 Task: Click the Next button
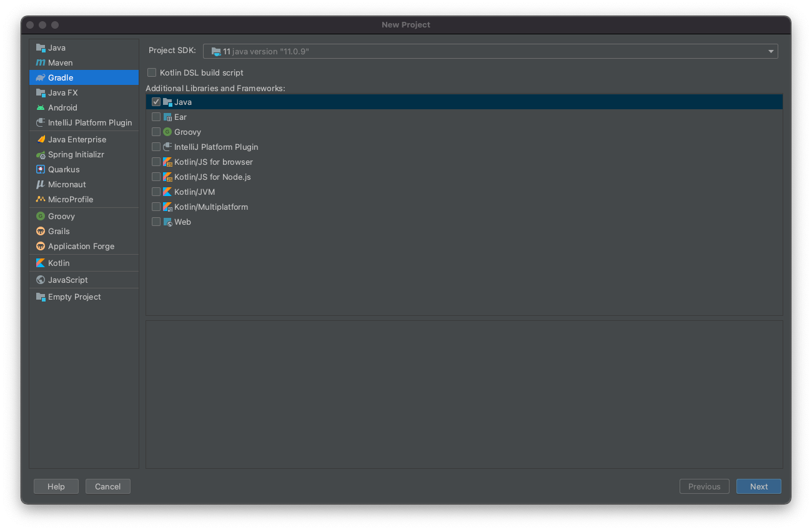759,486
